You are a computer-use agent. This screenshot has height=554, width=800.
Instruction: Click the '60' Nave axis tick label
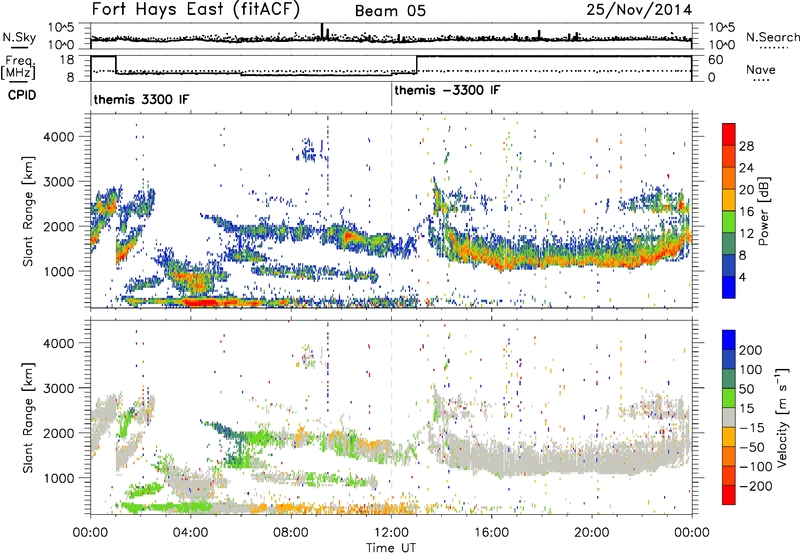[716, 60]
